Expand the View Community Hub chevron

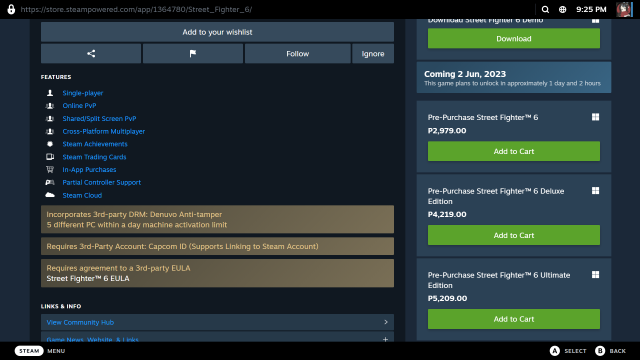pyautogui.click(x=386, y=322)
